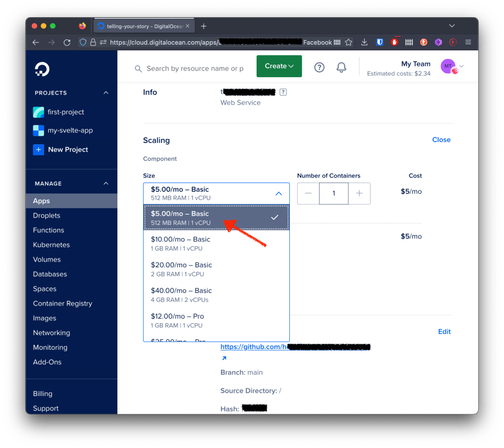Click search magnifier icon
Viewport: 504px width, 448px height.
[x=138, y=69]
